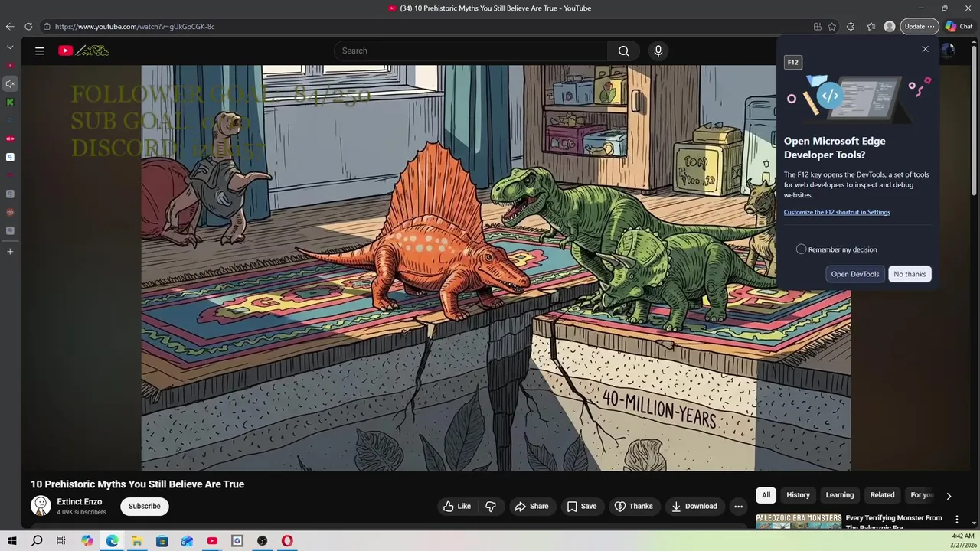The height and width of the screenshot is (551, 980).
Task: Click Open DevTools in the F12 dialog
Action: (x=855, y=274)
